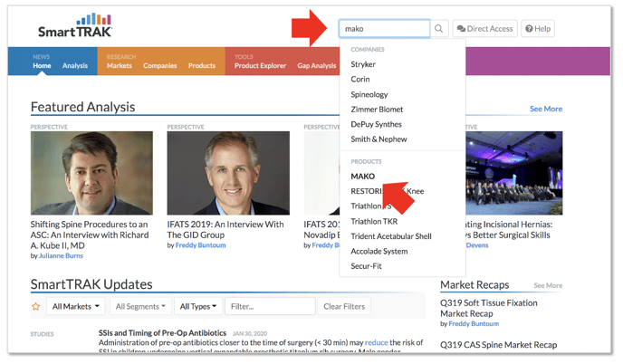Image resolution: width=623 pixels, height=364 pixels.
Task: Open Q319 CAS Spine Market Recap
Action: coord(499,345)
